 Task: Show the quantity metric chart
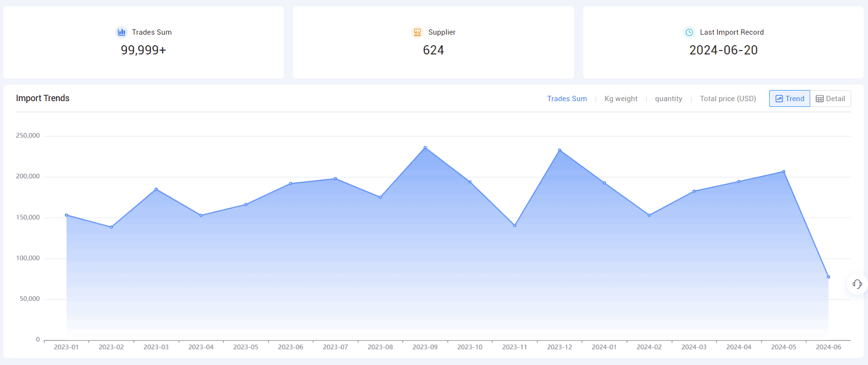click(668, 99)
